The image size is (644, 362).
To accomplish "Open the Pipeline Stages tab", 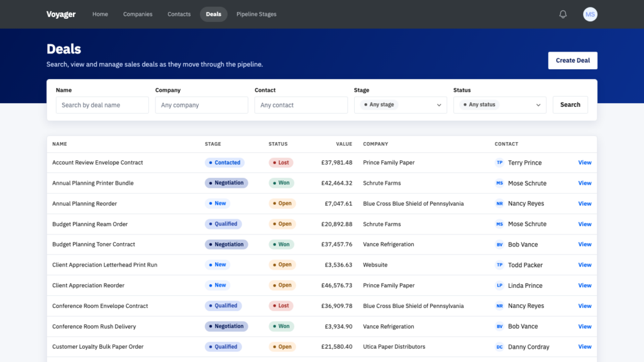I will (257, 14).
